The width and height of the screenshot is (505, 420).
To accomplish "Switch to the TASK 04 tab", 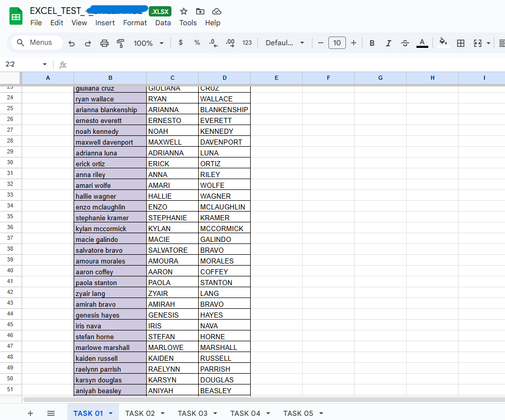I will pyautogui.click(x=245, y=413).
